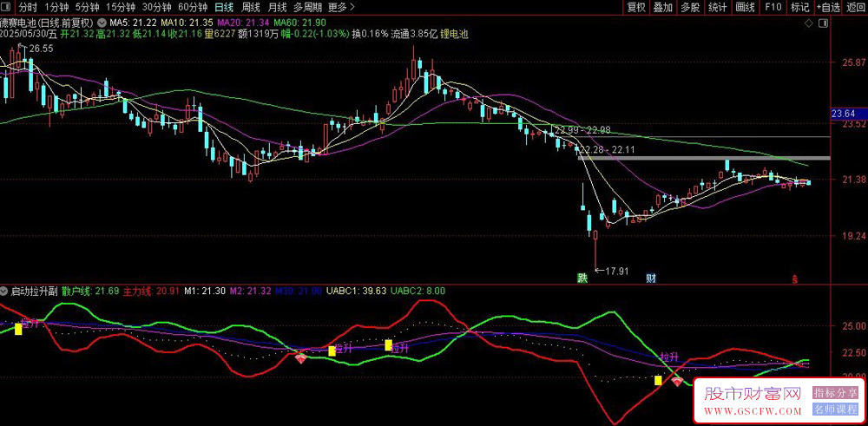Open F10 company info
The image size is (868, 426).
coord(773,7)
